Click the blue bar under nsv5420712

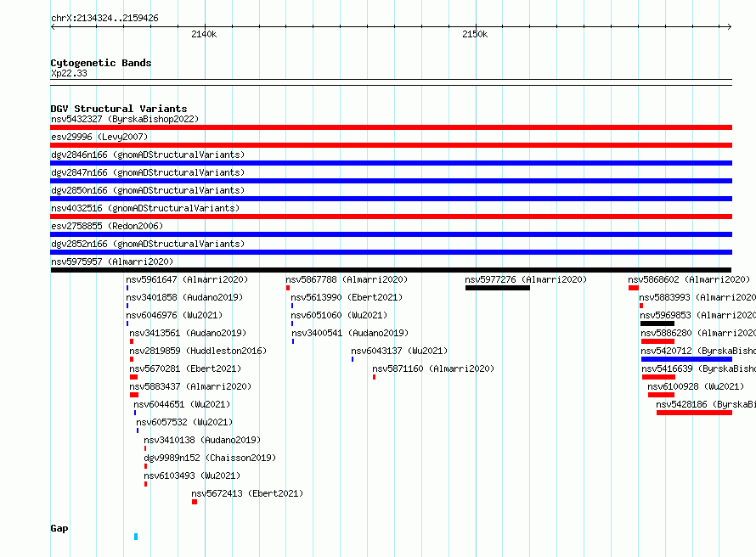[686, 359]
